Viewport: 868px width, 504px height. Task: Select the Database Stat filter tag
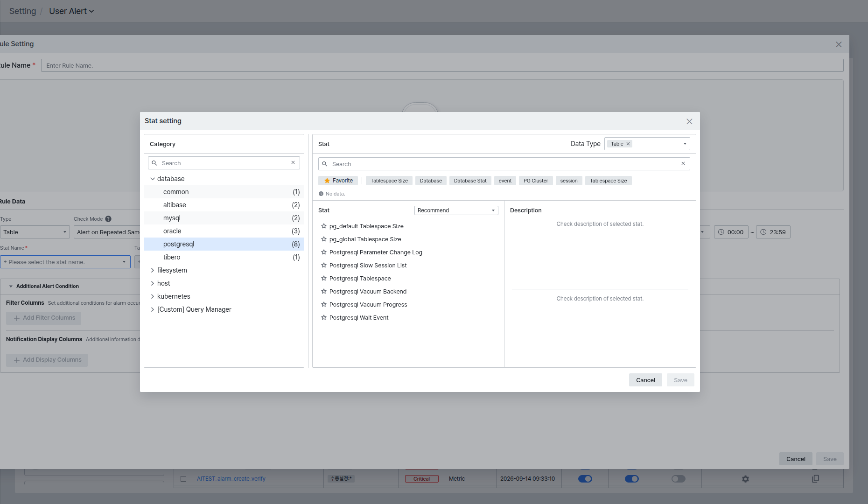click(470, 181)
